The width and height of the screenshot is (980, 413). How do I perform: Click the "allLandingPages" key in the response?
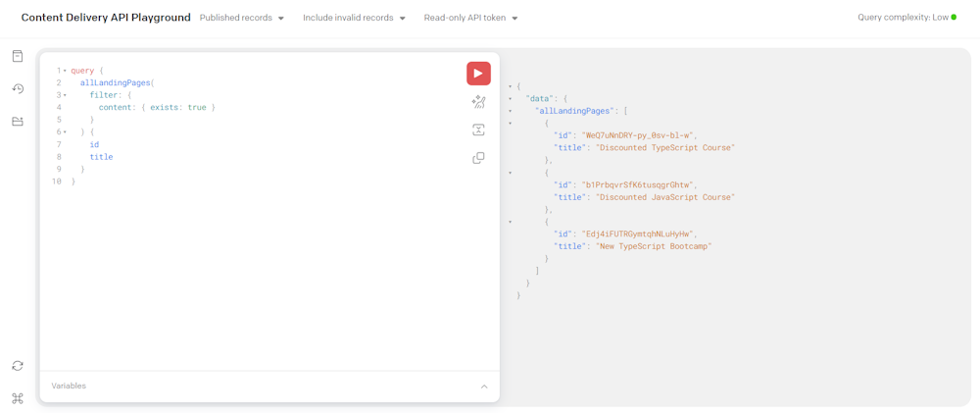tap(575, 111)
